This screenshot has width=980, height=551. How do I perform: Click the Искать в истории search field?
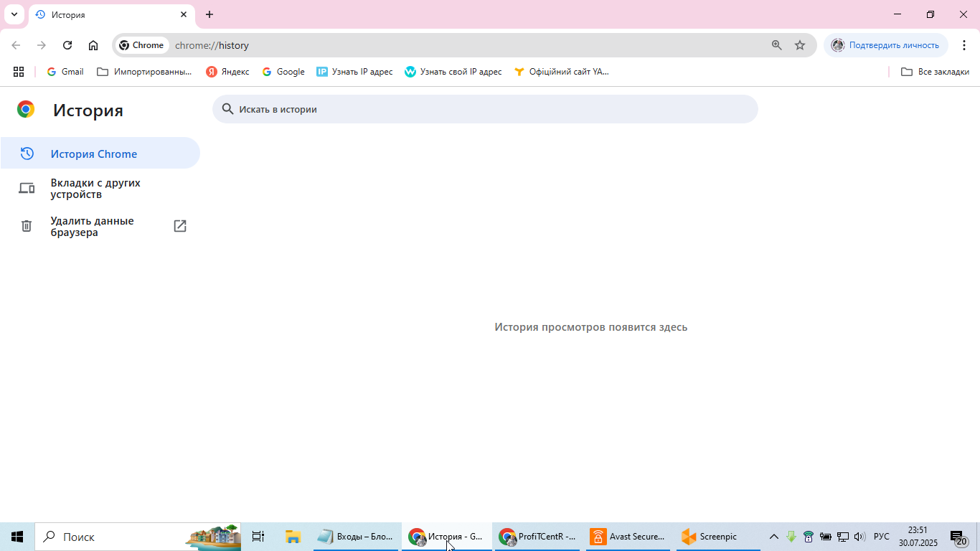coord(485,109)
